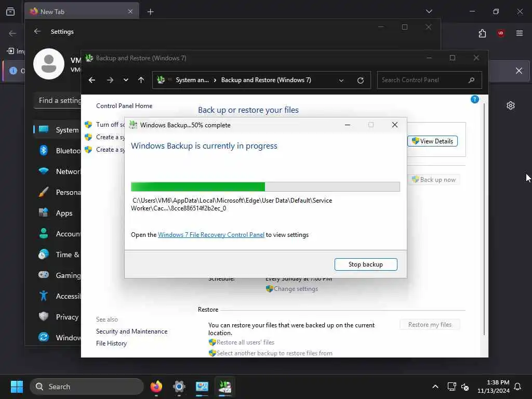Select System in Settings sidebar
532x399 pixels.
pyautogui.click(x=58, y=130)
